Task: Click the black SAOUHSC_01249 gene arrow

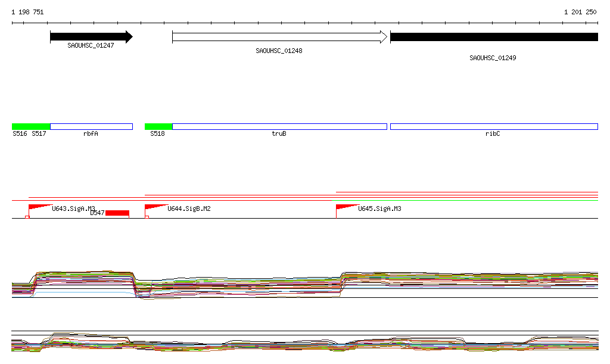Action: (493, 37)
